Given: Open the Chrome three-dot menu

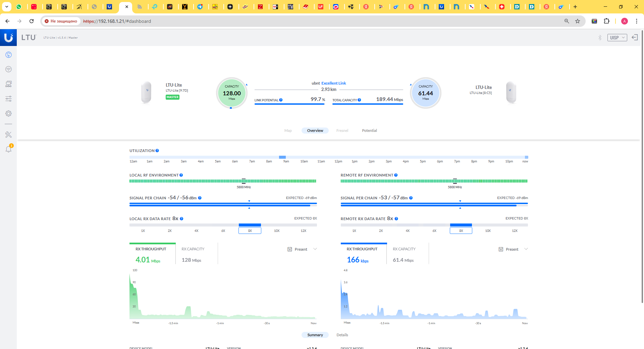Looking at the screenshot, I should coord(637,21).
